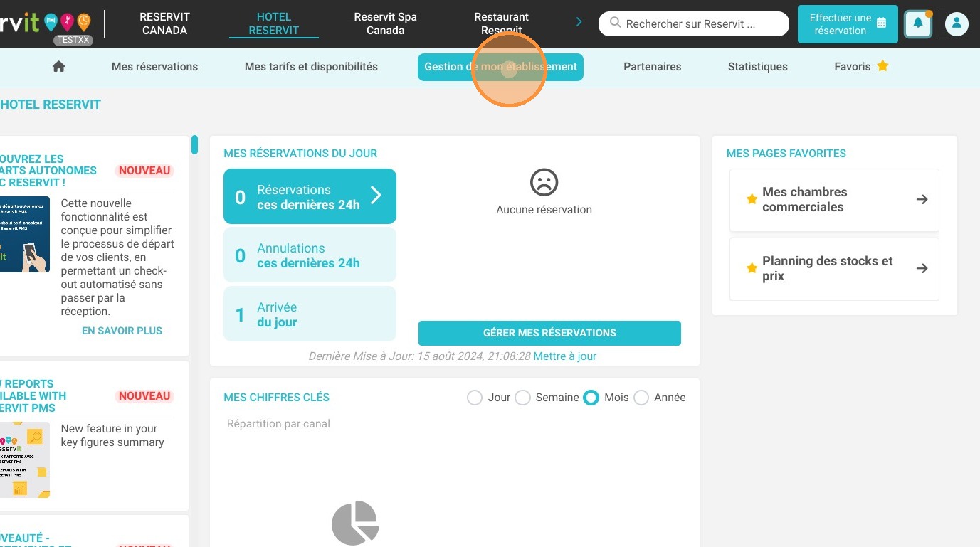This screenshot has width=980, height=547.
Task: Click the PMS reports news thumbnail
Action: (24, 460)
